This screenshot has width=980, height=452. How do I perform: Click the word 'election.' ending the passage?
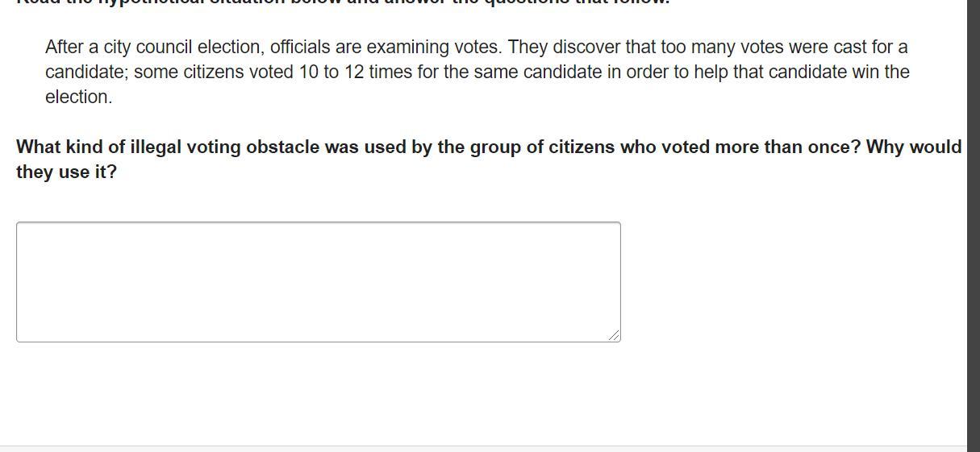click(x=78, y=97)
